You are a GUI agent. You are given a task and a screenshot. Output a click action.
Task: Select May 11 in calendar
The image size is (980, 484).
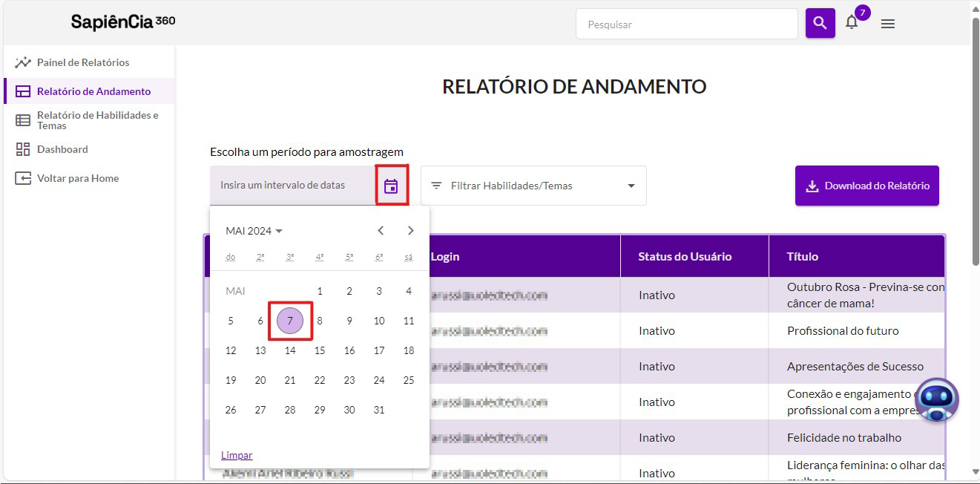pos(409,321)
